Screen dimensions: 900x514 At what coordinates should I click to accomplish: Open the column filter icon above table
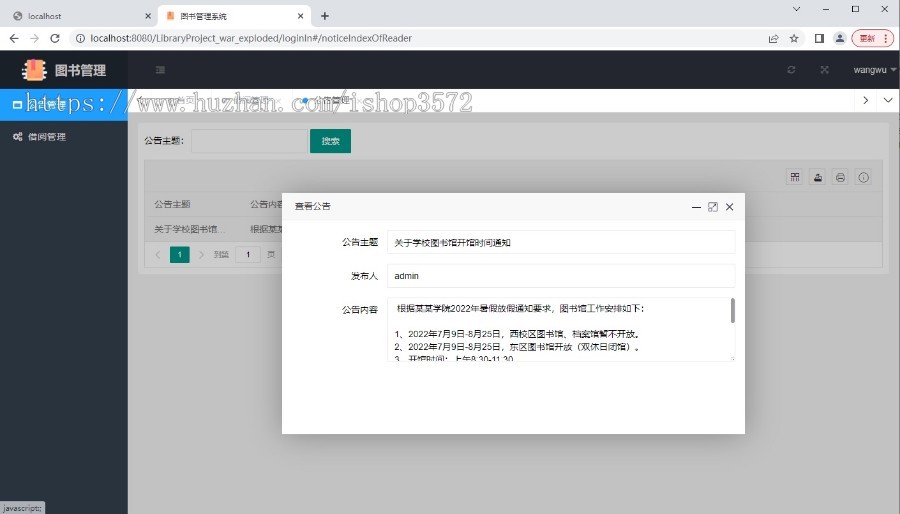point(794,177)
